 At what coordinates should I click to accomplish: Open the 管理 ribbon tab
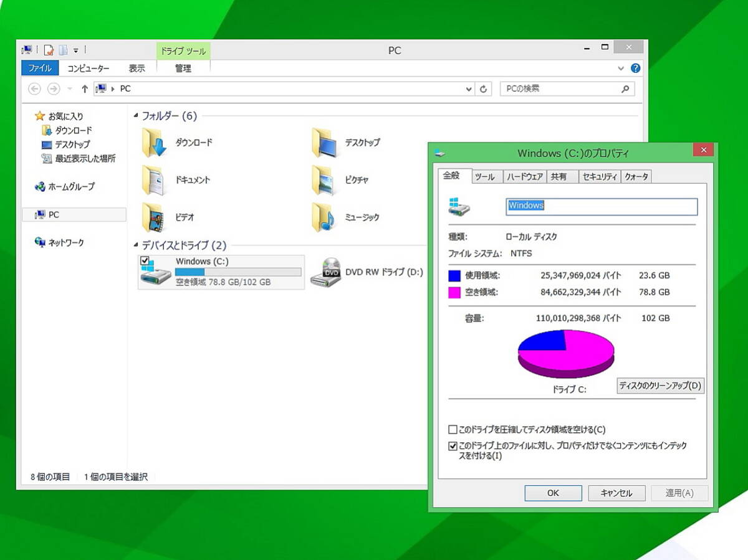pyautogui.click(x=183, y=69)
